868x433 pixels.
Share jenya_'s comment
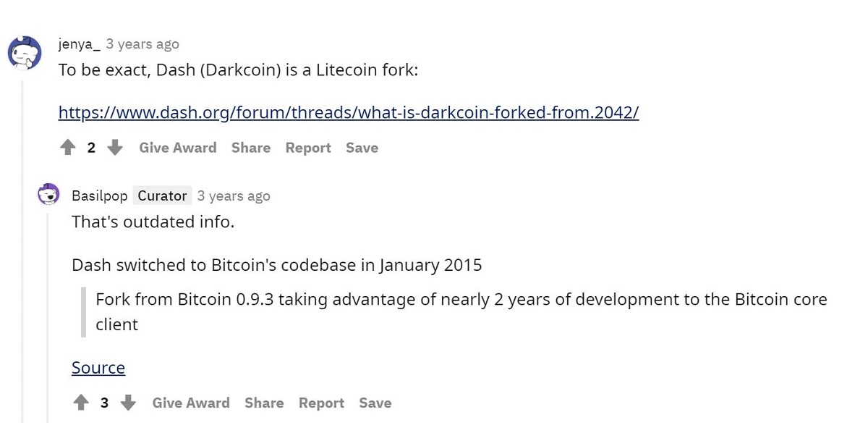(251, 148)
